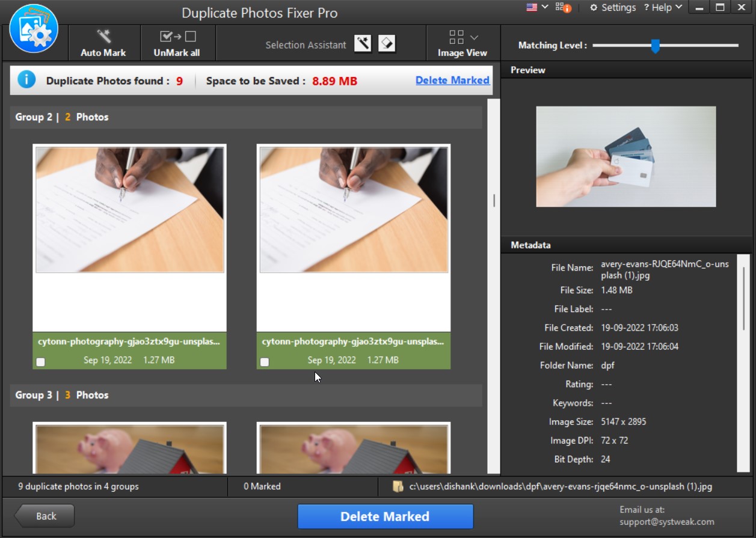Open Settings with the gear icon
756x538 pixels.
(594, 7)
